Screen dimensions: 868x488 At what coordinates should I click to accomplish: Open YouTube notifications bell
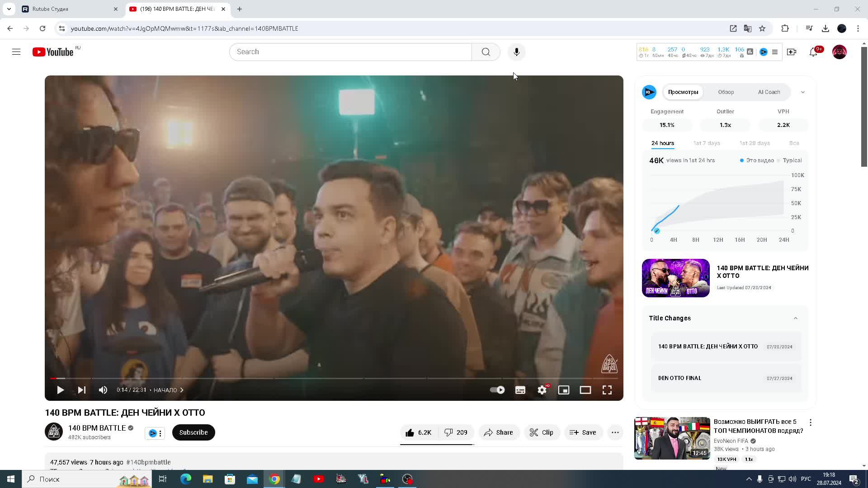click(x=813, y=52)
